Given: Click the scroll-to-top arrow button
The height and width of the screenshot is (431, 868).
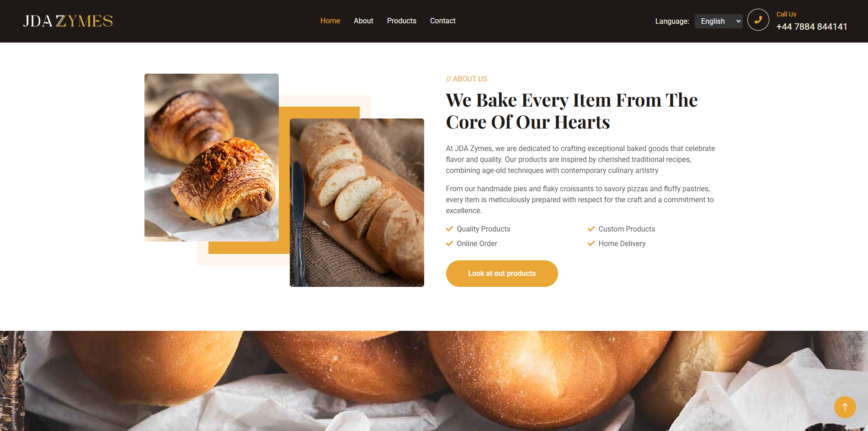Looking at the screenshot, I should pos(845,407).
